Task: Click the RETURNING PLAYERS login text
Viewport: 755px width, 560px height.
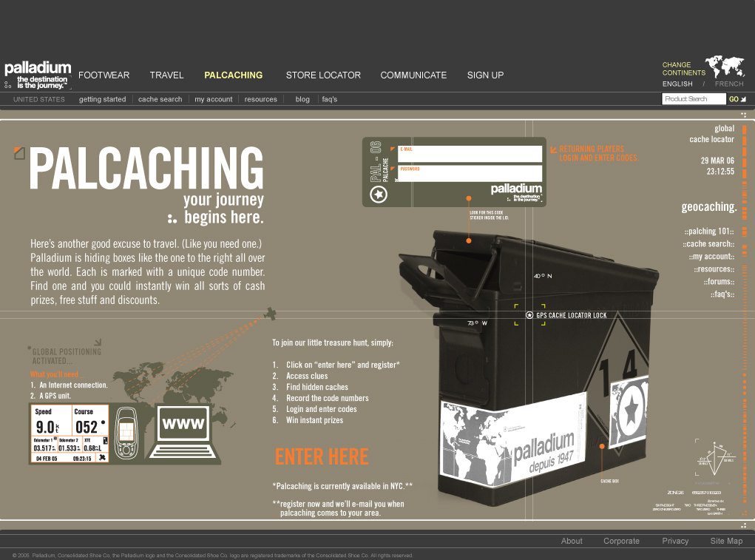Action: coord(598,153)
